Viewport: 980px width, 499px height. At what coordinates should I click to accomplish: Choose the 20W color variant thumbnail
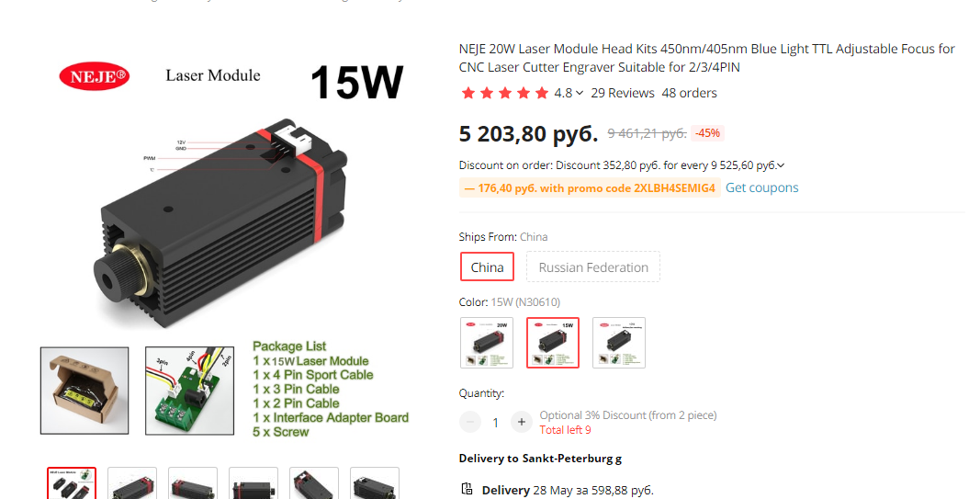click(x=487, y=343)
